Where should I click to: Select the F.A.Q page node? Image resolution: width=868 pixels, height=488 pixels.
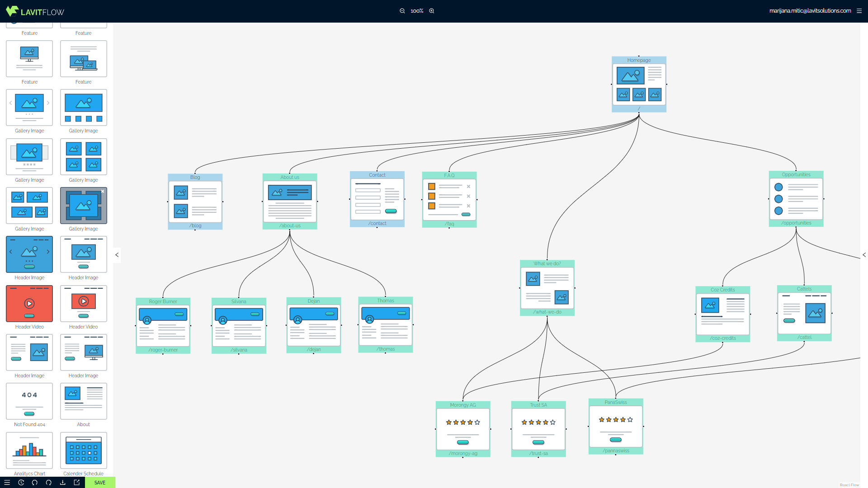pyautogui.click(x=449, y=200)
